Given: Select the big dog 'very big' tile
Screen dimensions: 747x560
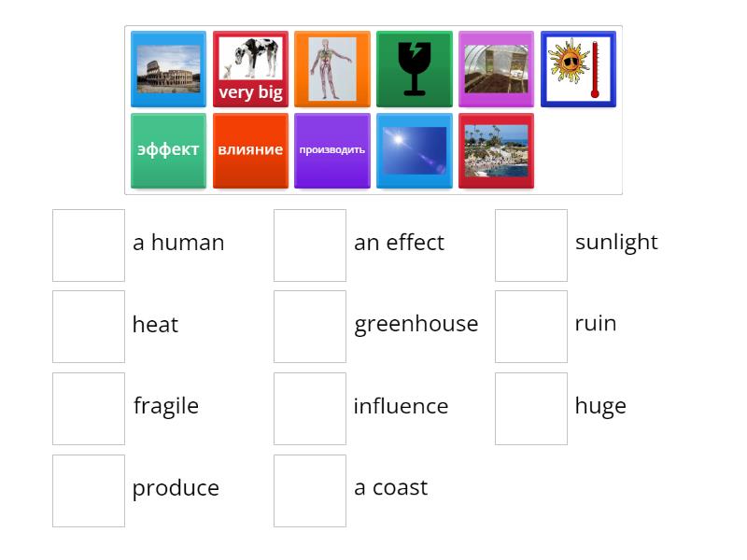Looking at the screenshot, I should point(250,69).
